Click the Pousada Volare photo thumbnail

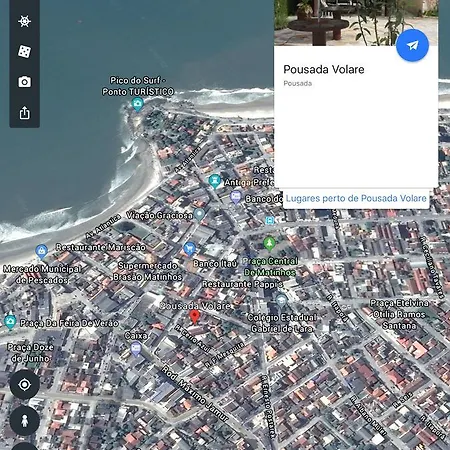[356, 23]
